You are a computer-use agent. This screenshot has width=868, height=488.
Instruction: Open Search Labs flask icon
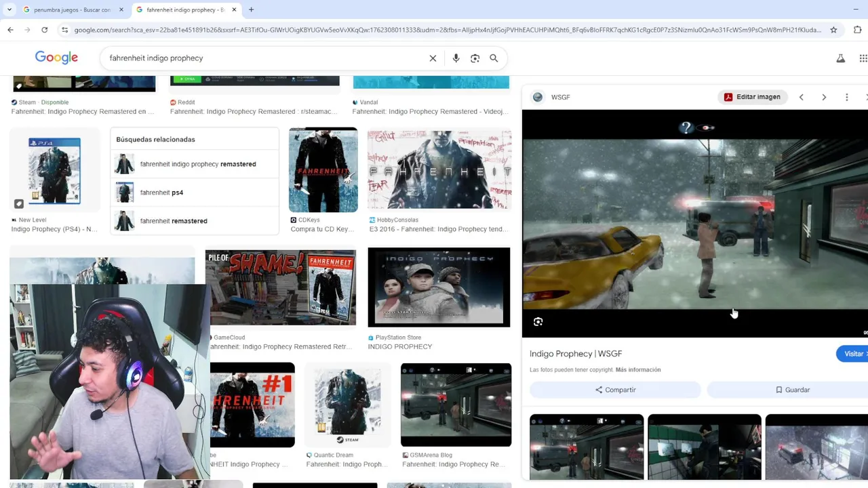click(x=841, y=58)
